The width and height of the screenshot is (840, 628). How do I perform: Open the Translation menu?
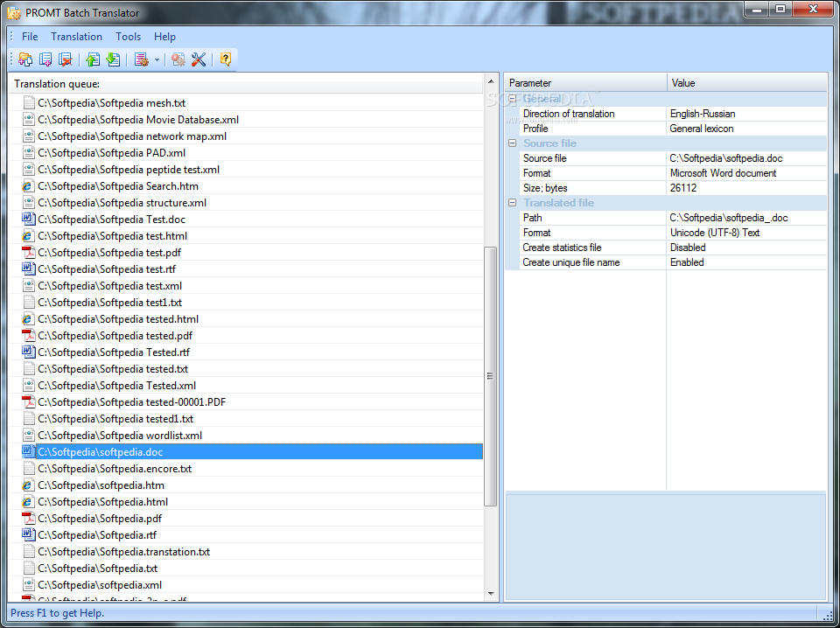point(77,37)
